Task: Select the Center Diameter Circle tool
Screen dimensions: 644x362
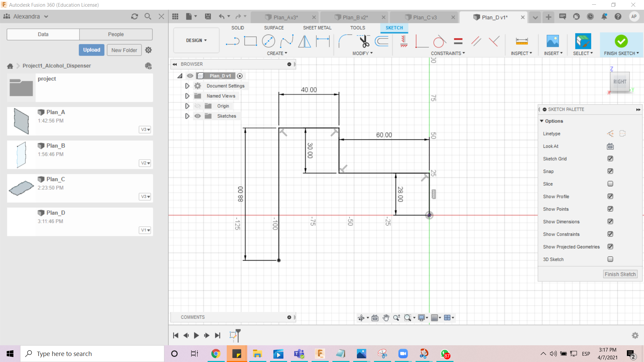Action: (268, 41)
